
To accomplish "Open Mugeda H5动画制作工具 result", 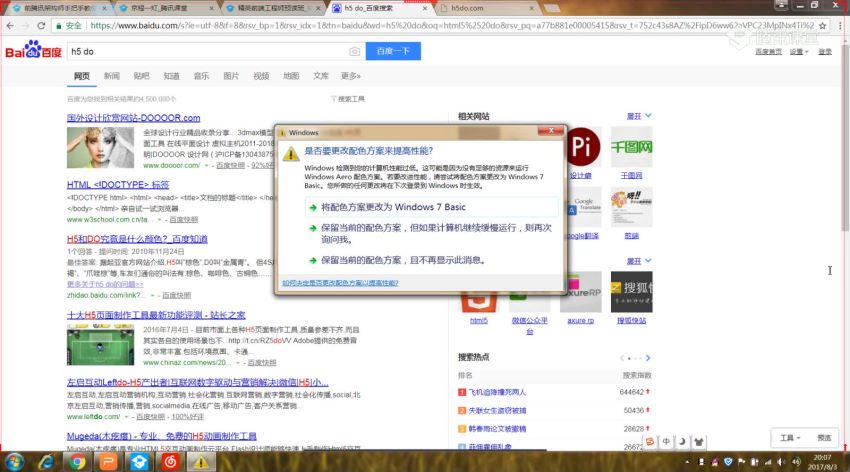I will 162,436.
